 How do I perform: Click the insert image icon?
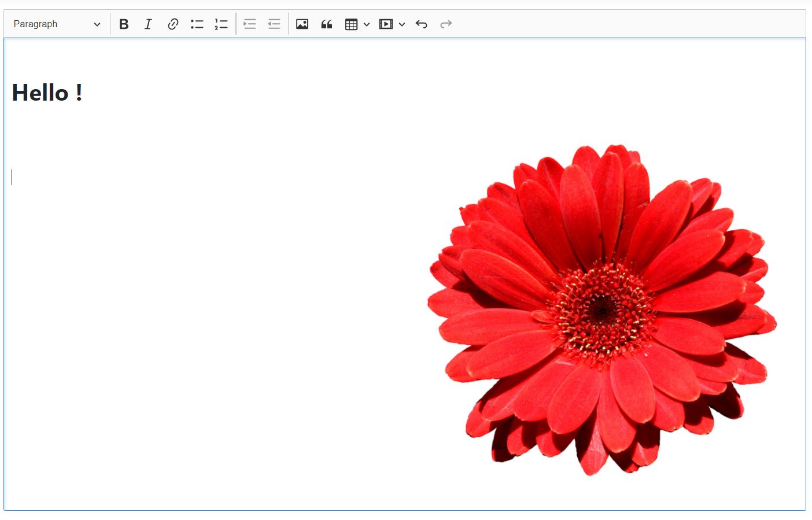(302, 24)
